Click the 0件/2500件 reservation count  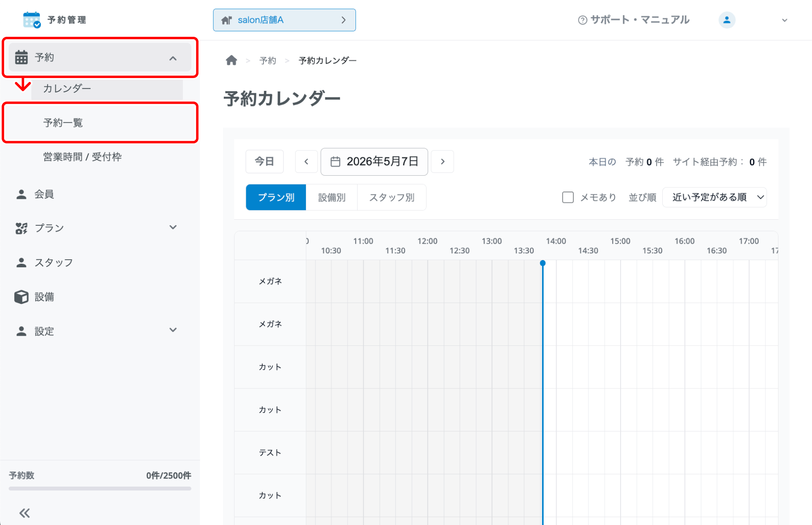click(168, 475)
